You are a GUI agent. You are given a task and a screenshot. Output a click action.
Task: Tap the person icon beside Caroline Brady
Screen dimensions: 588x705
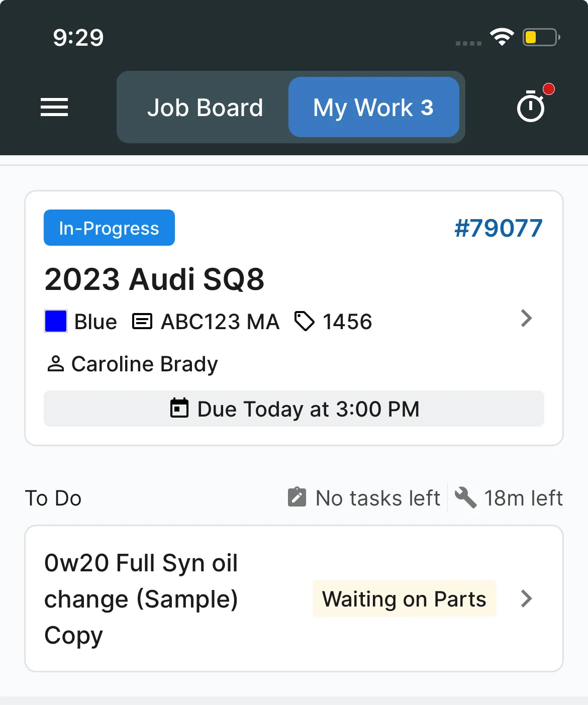coord(55,364)
